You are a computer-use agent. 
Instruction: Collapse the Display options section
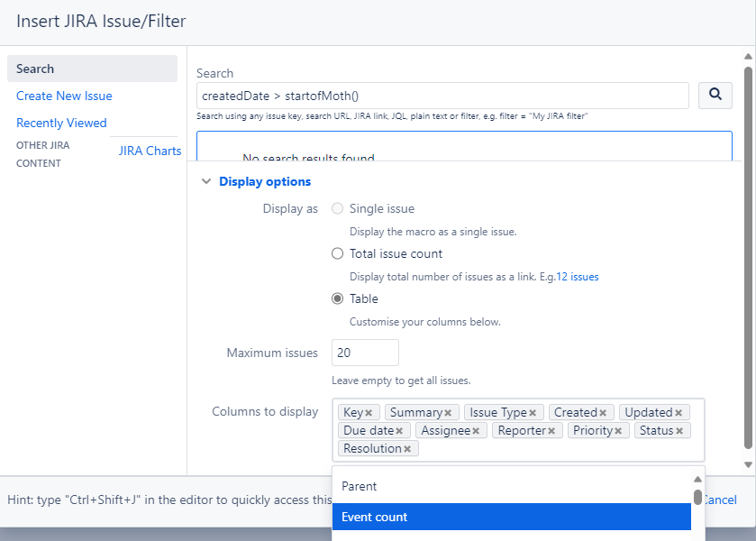(206, 181)
